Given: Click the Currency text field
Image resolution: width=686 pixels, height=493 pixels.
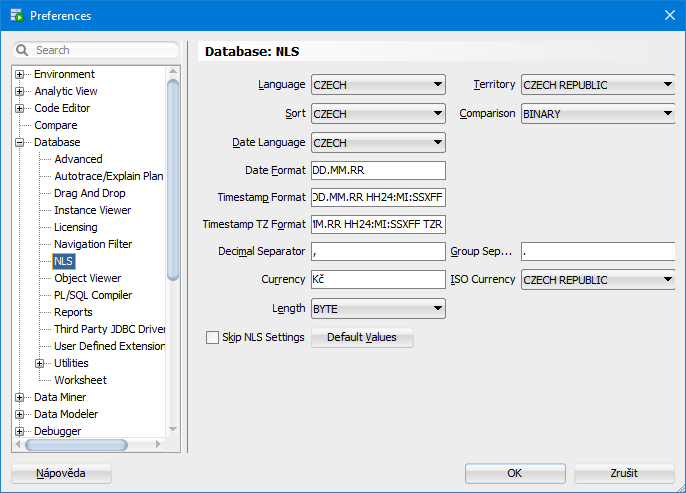Looking at the screenshot, I should tap(378, 280).
